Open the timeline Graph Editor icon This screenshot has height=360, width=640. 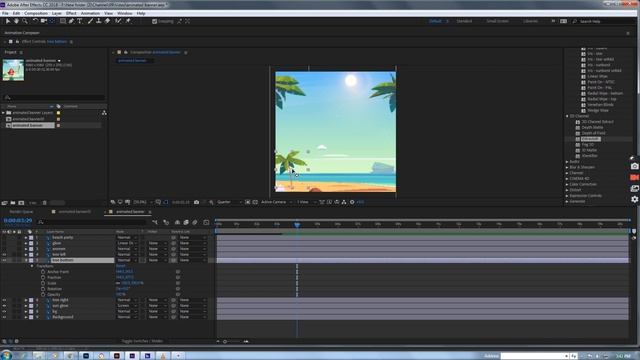pos(206,222)
